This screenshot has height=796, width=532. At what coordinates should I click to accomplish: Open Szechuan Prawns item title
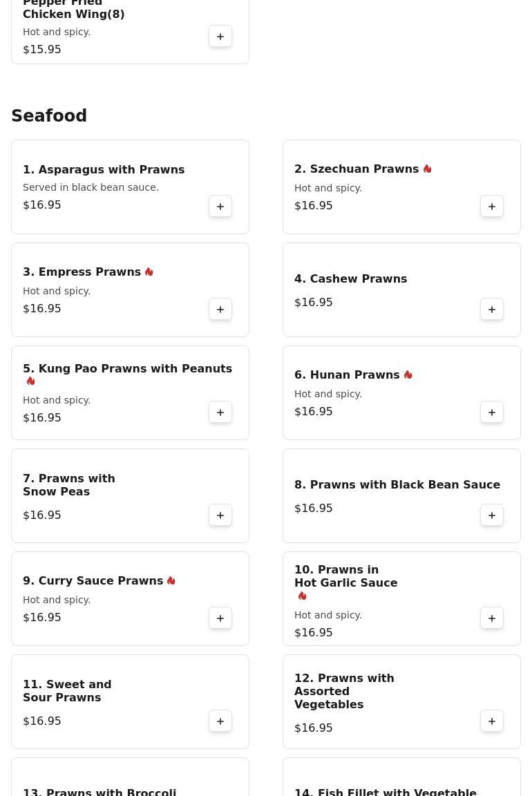coord(357,169)
